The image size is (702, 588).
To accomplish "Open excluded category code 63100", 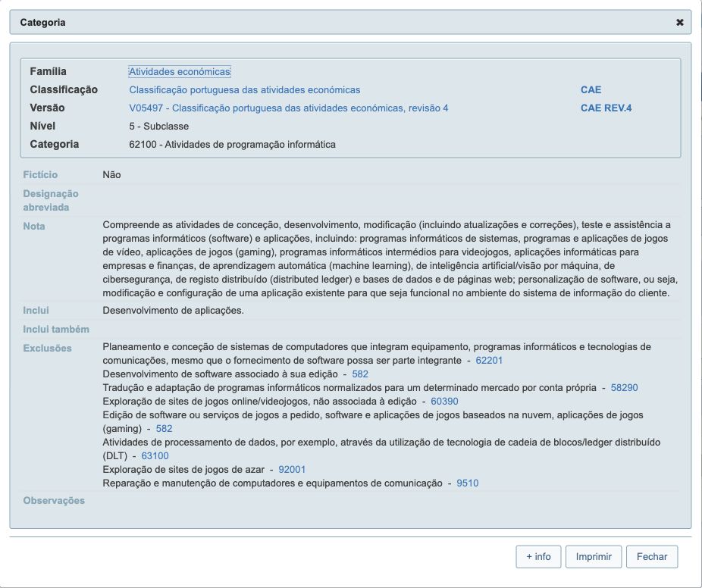I will pos(155,456).
